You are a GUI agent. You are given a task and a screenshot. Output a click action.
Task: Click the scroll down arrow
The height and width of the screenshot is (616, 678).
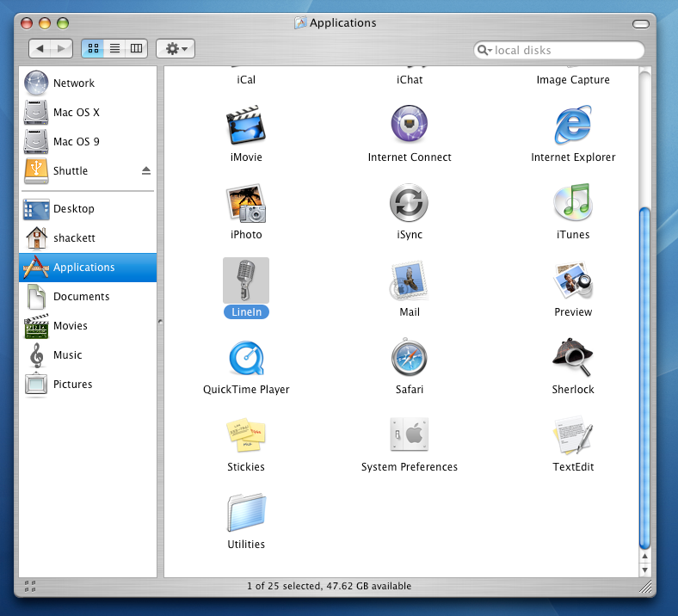[644, 570]
